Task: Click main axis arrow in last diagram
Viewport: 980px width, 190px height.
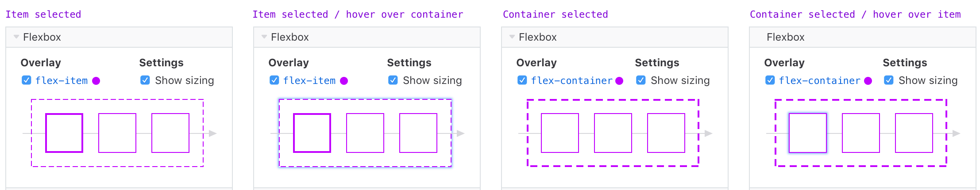Action: [956, 133]
